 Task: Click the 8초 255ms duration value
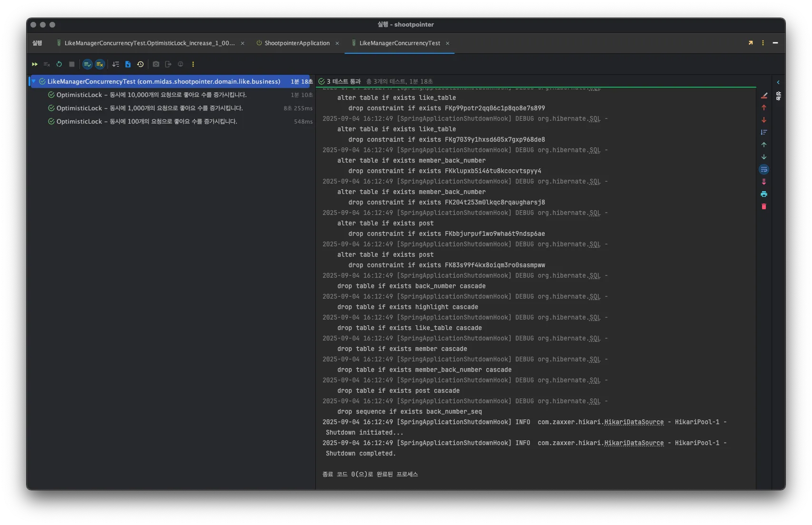point(298,108)
